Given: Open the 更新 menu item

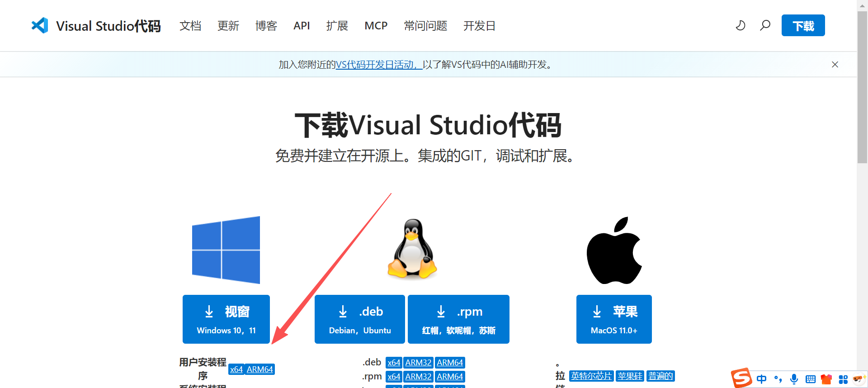Looking at the screenshot, I should point(228,26).
